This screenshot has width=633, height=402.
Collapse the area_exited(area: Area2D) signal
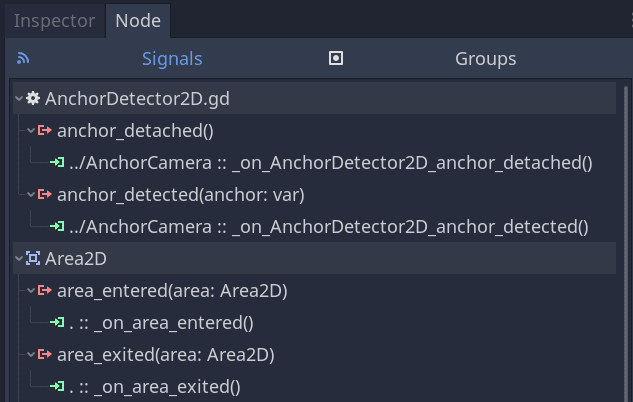(31, 354)
